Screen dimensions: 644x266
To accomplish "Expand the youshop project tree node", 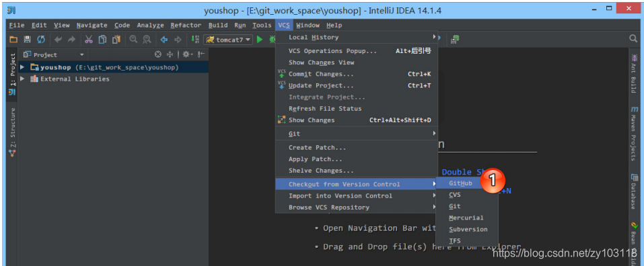I will coord(22,67).
